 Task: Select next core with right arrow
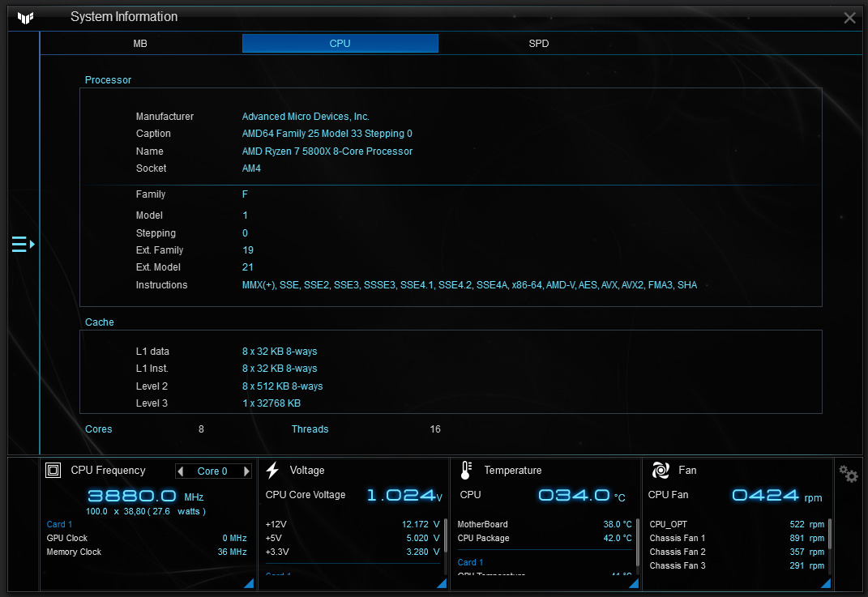pyautogui.click(x=246, y=471)
